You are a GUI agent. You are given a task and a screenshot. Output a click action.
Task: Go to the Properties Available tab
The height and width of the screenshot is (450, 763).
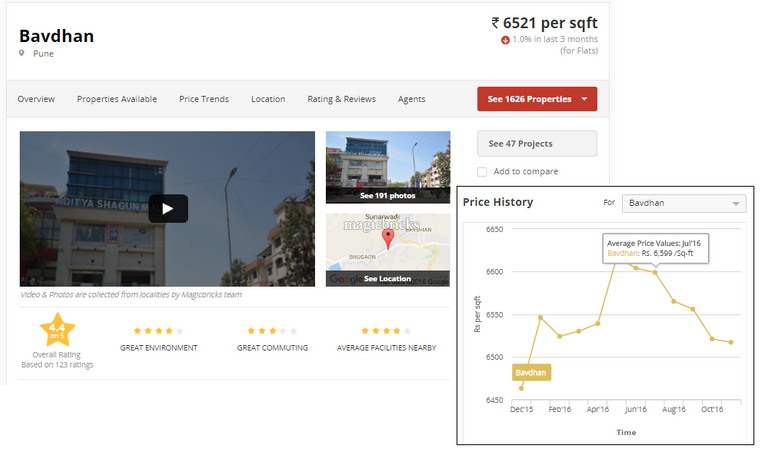pyautogui.click(x=117, y=99)
